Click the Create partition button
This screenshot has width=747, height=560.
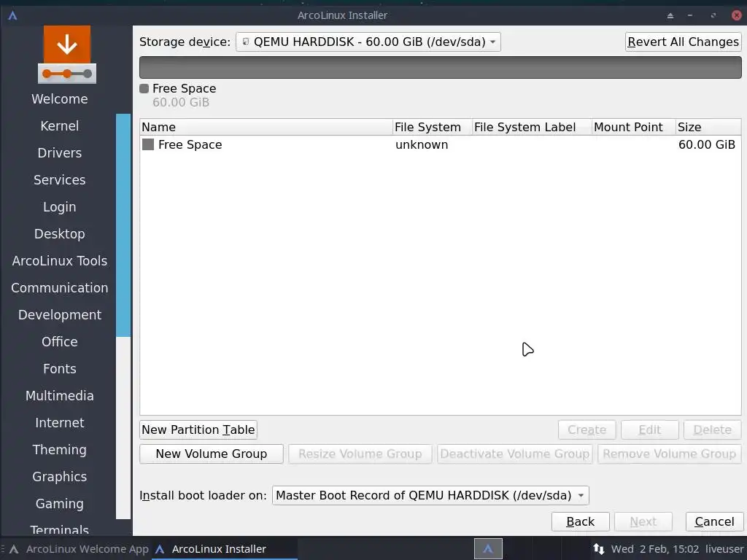pyautogui.click(x=587, y=429)
